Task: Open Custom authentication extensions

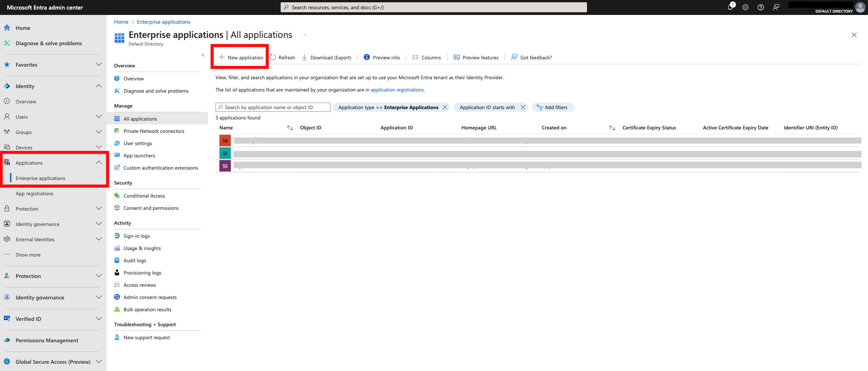Action: [160, 168]
